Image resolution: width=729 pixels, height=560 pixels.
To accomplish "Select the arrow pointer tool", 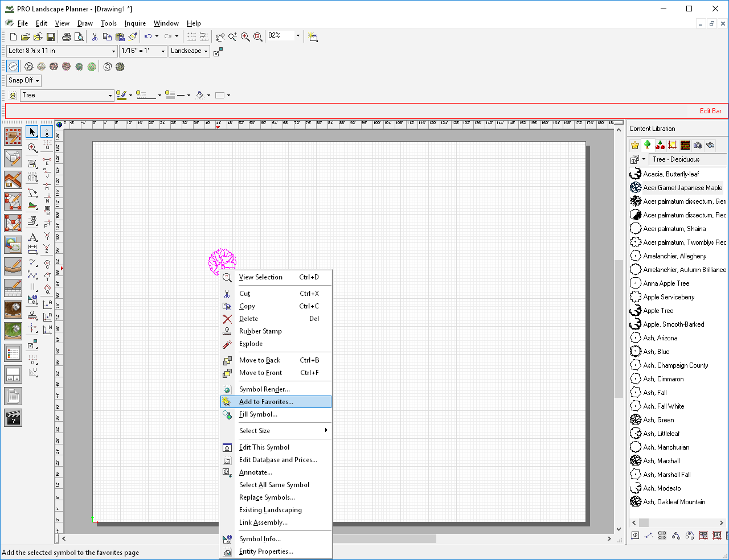I will pos(32,132).
